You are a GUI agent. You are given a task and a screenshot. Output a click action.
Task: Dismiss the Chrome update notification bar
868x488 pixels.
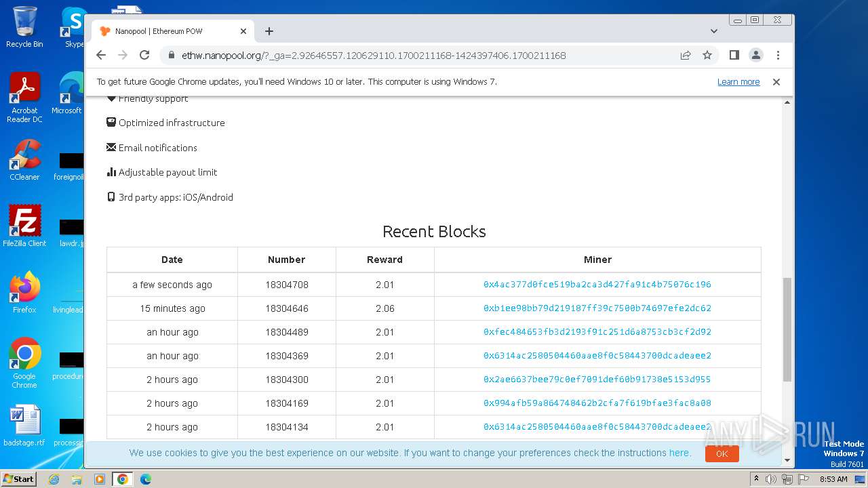coord(776,81)
